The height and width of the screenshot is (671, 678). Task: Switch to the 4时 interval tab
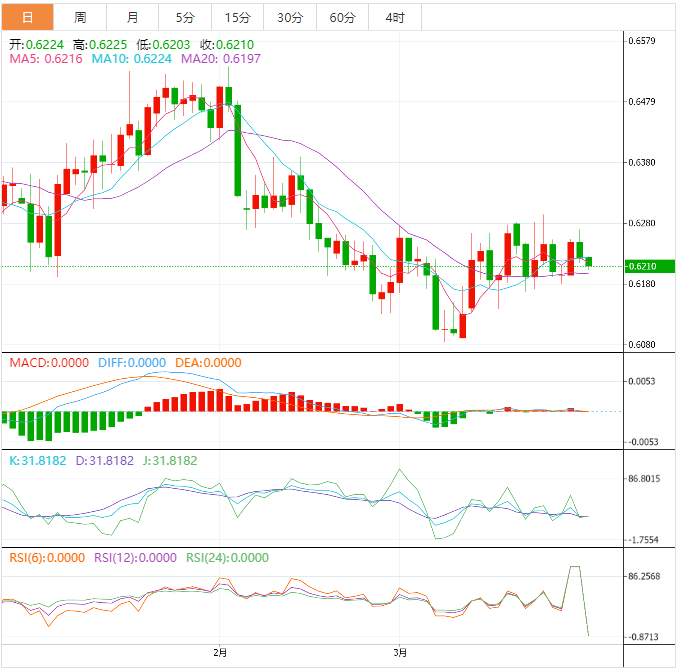click(395, 17)
